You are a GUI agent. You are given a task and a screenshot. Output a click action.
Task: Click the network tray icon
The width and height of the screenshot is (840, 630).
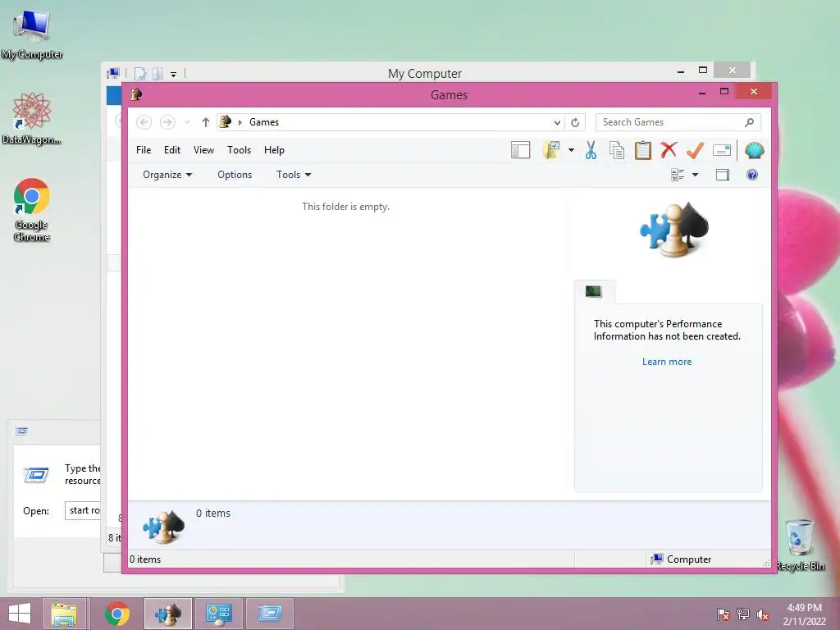pyautogui.click(x=743, y=614)
